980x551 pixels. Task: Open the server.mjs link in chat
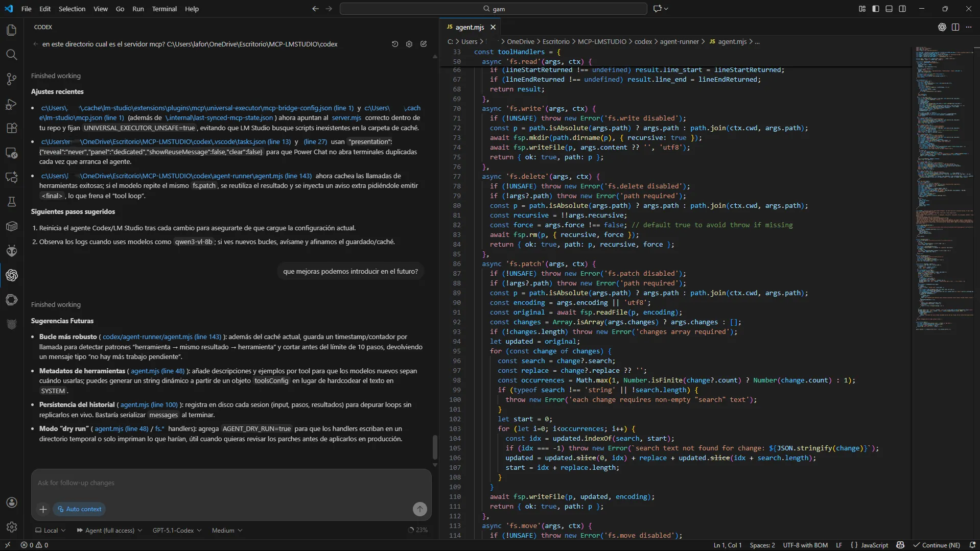pos(346,117)
